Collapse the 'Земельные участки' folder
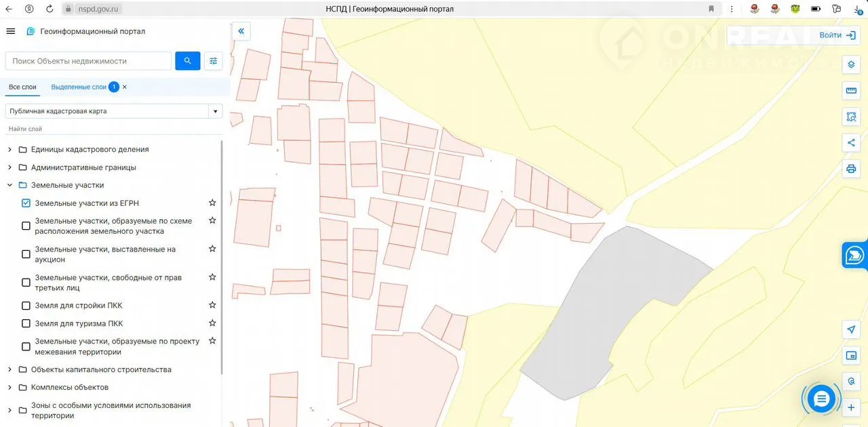This screenshot has height=427, width=868. (x=9, y=185)
